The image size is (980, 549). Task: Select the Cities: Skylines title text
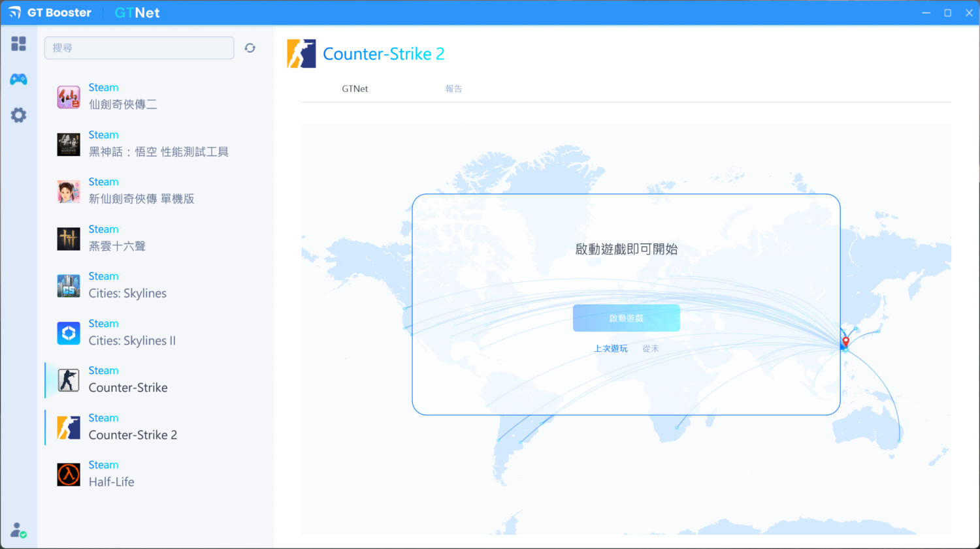tap(127, 294)
